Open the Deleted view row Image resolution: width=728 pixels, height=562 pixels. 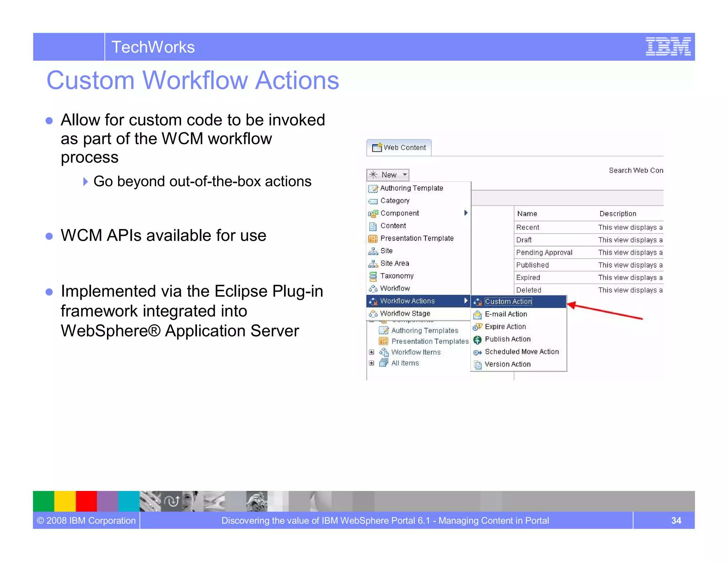589,290
